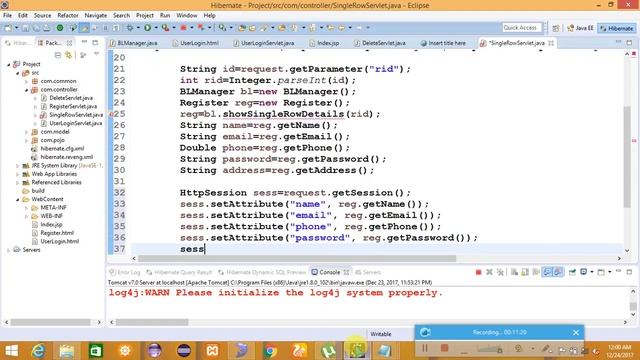
Task: Collapse the com.controller package
Action: pos(27,90)
